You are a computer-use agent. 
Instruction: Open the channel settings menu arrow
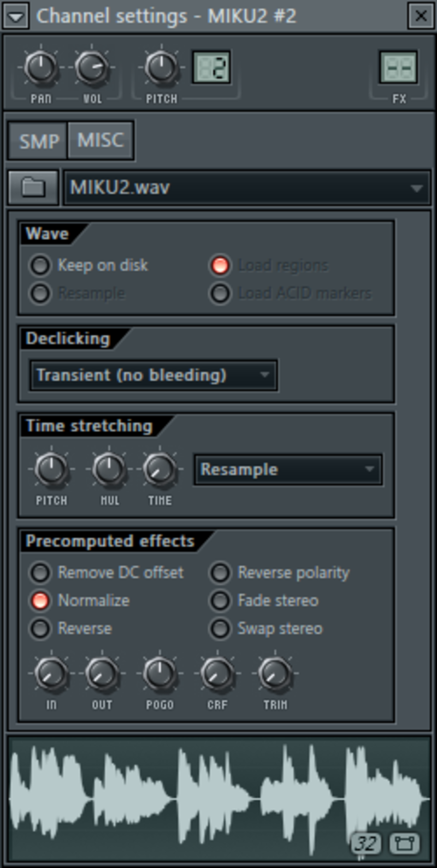16,16
